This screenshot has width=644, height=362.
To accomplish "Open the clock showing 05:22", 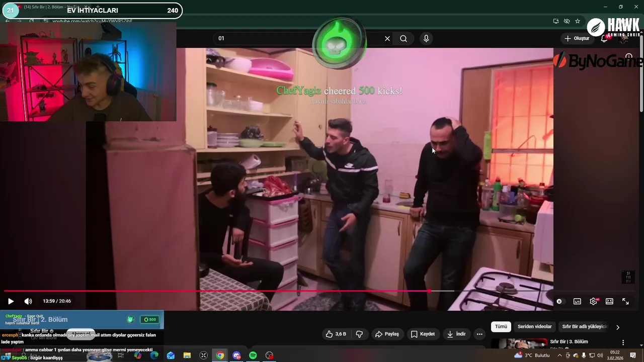I will (615, 355).
